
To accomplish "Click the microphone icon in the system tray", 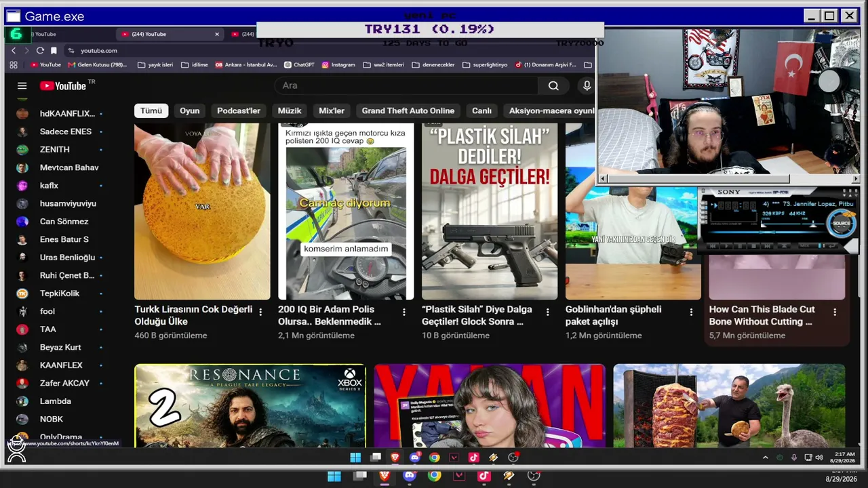I will [793, 457].
